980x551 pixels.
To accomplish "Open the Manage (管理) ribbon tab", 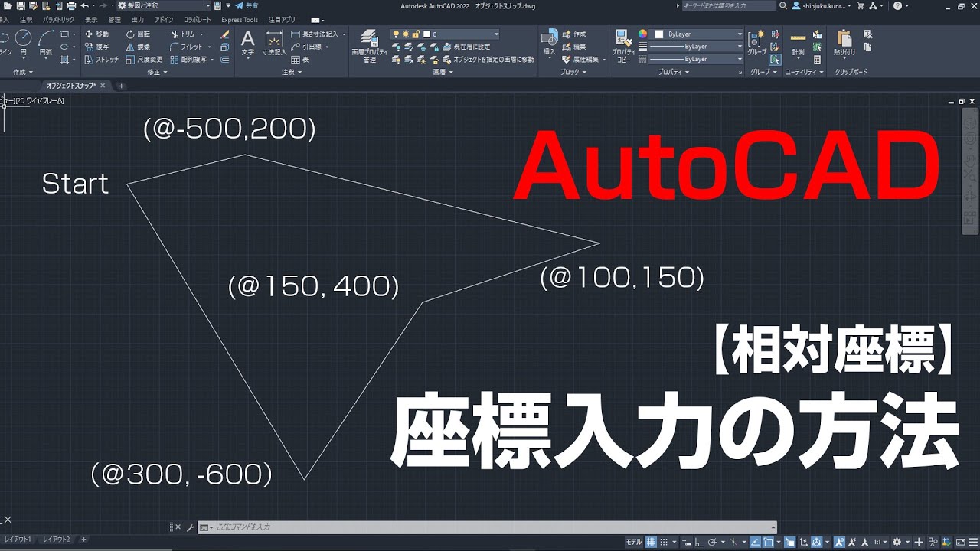I will click(114, 19).
